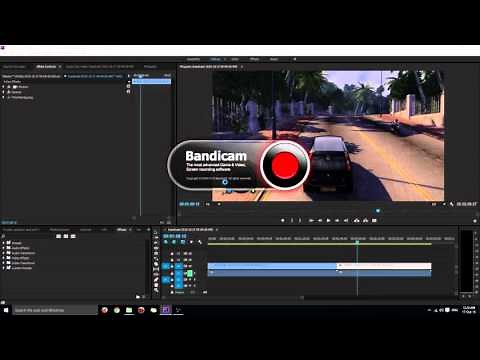Select the Selection tool in tools panel
The width and height of the screenshot is (480, 360).
pyautogui.click(x=156, y=232)
